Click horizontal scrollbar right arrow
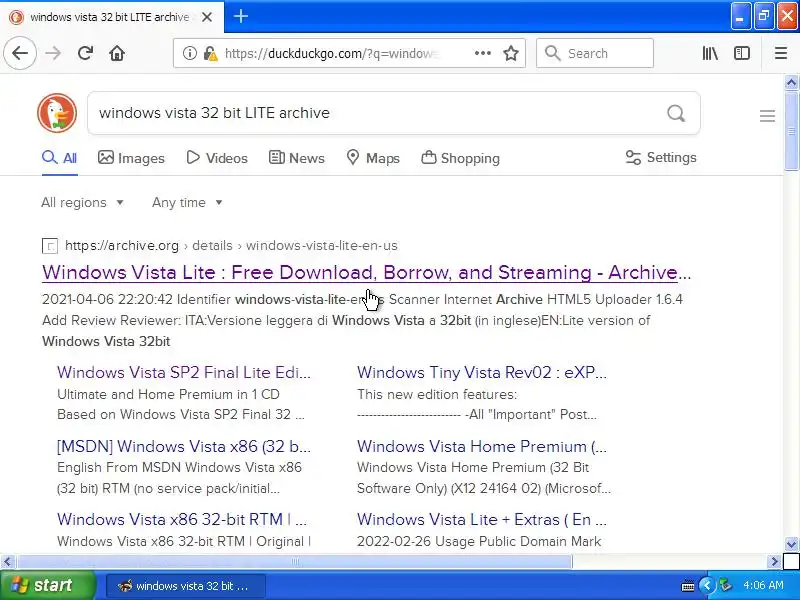This screenshot has height=600, width=800. click(x=774, y=562)
